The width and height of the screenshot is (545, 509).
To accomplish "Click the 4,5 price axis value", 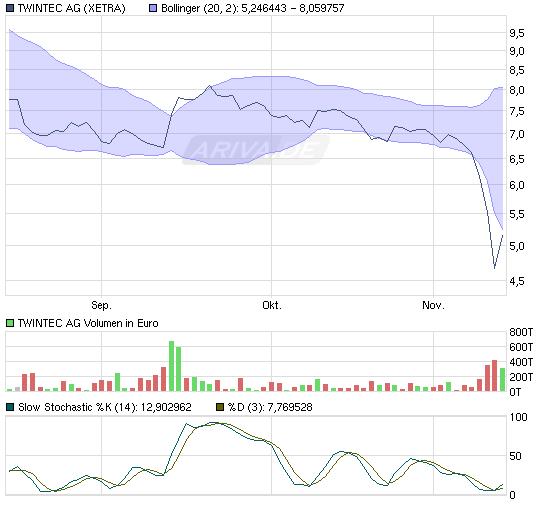I will pyautogui.click(x=517, y=281).
